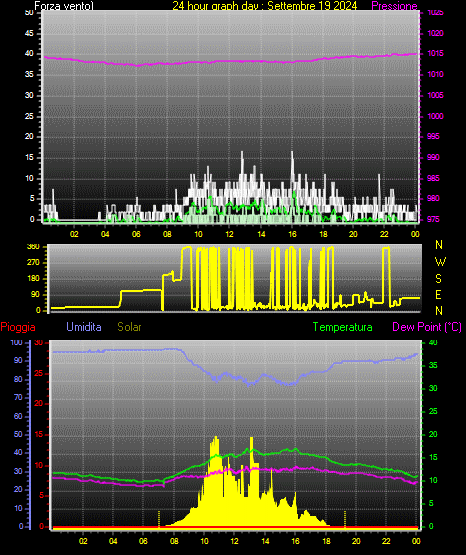The image size is (466, 555).
Task: Click 45 on the wind speed axis
Action: pos(29,33)
